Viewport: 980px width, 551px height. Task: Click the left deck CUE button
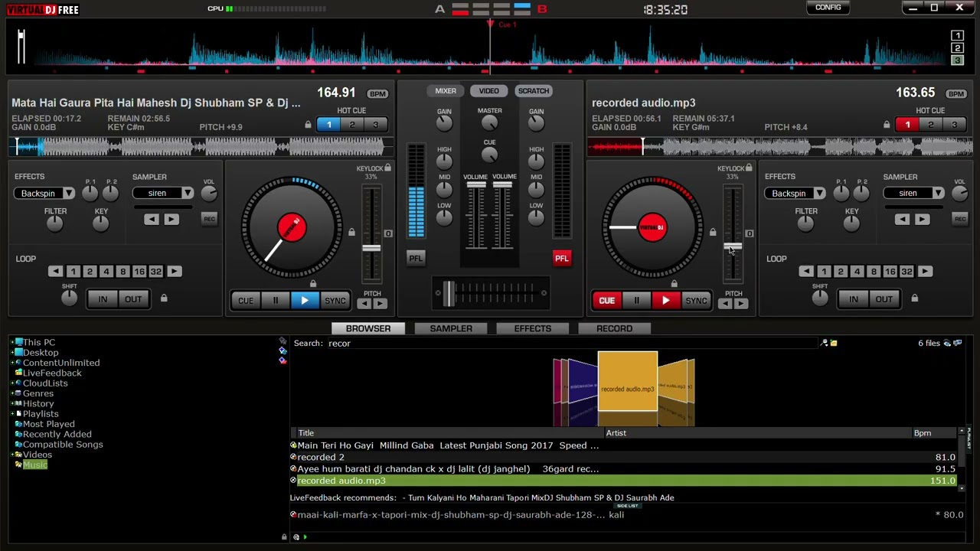tap(246, 301)
